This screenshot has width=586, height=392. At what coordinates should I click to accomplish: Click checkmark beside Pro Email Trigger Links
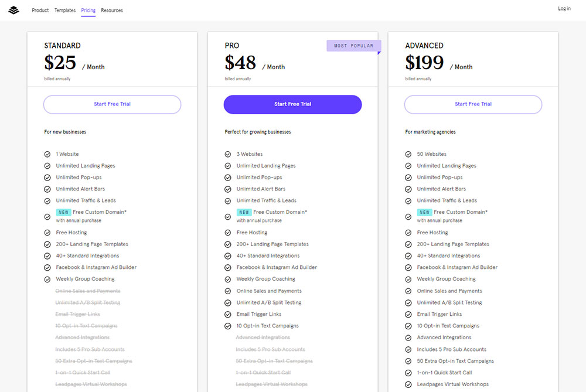228,314
